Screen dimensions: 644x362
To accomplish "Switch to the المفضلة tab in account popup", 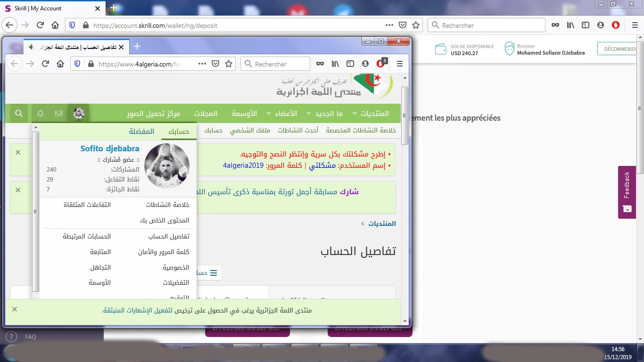I will pos(141,132).
